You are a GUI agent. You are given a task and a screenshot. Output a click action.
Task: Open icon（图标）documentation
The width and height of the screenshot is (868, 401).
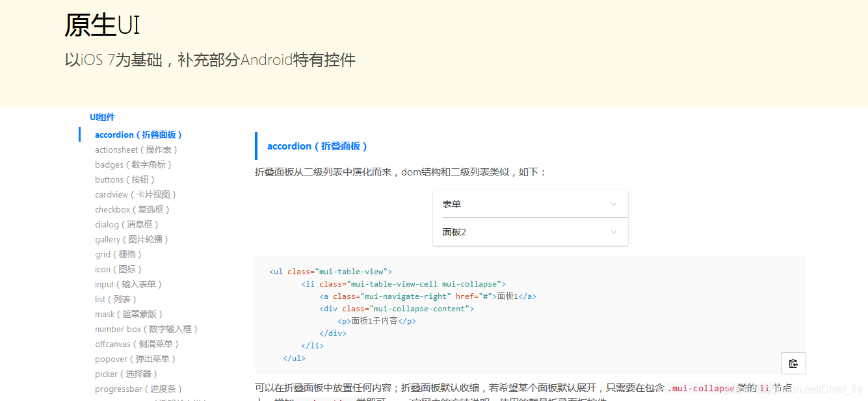tap(118, 269)
